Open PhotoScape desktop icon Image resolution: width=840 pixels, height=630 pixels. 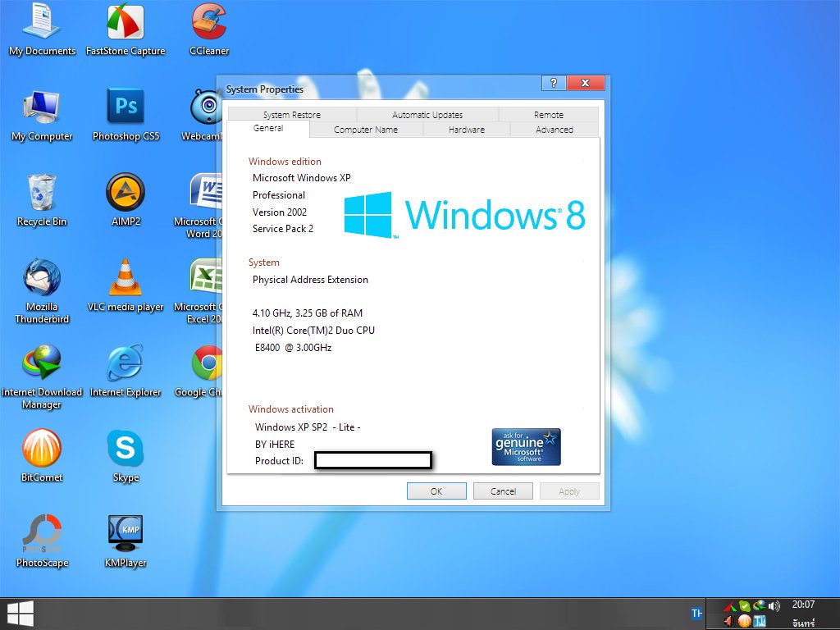click(x=42, y=541)
